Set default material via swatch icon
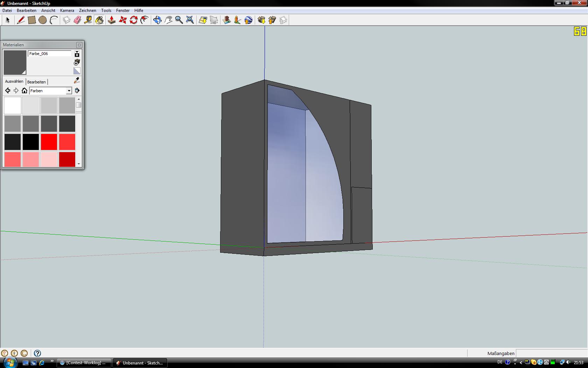This screenshot has height=368, width=588. point(77,71)
